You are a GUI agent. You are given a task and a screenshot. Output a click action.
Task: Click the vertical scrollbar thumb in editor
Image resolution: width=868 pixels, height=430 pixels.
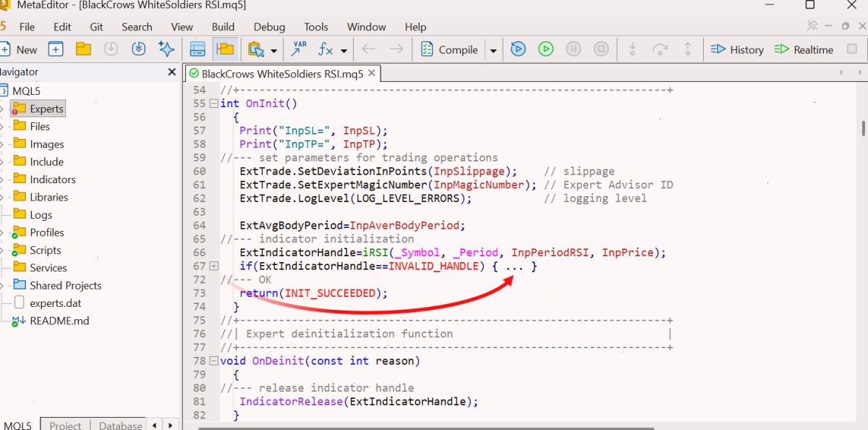863,129
